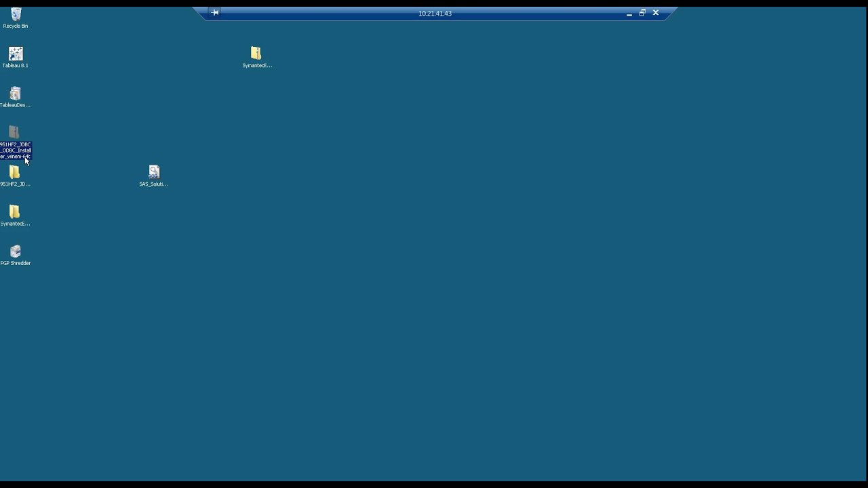
Task: Click the 10.21.41.43 connection bar title
Action: tap(435, 14)
